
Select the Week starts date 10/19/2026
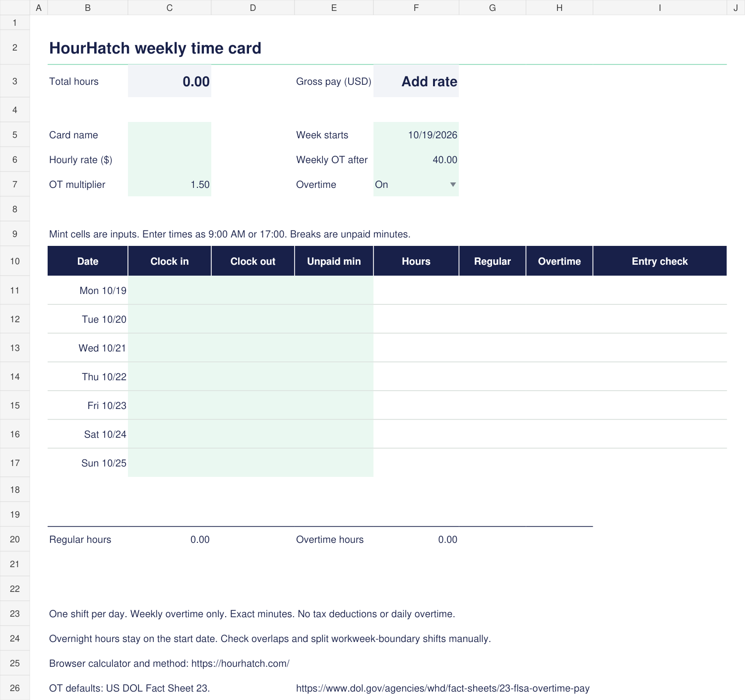click(416, 135)
